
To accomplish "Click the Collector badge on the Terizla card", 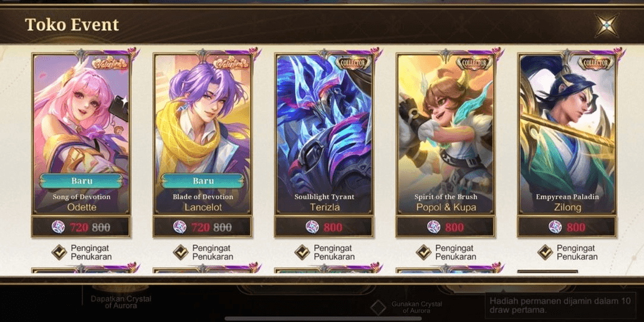I will click(353, 63).
